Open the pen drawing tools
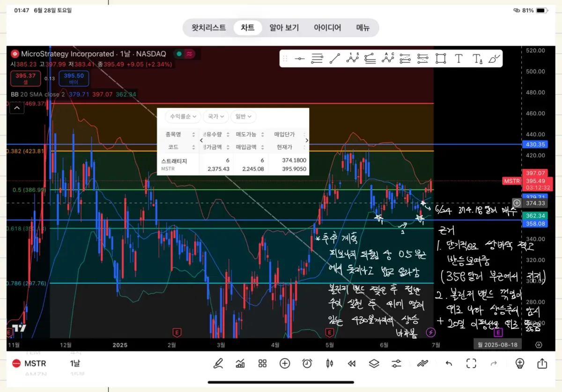The height and width of the screenshot is (392, 562). pos(218,363)
